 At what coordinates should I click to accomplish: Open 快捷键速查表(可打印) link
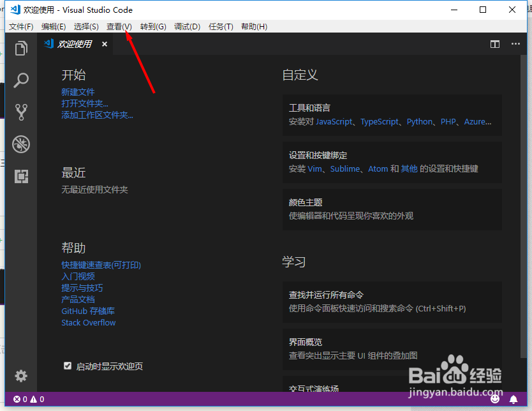coord(101,265)
